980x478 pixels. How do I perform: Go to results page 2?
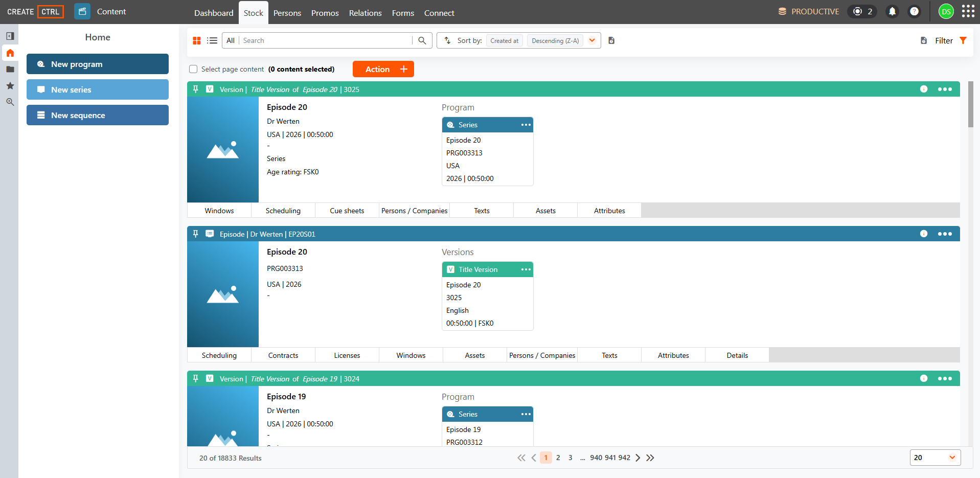558,458
